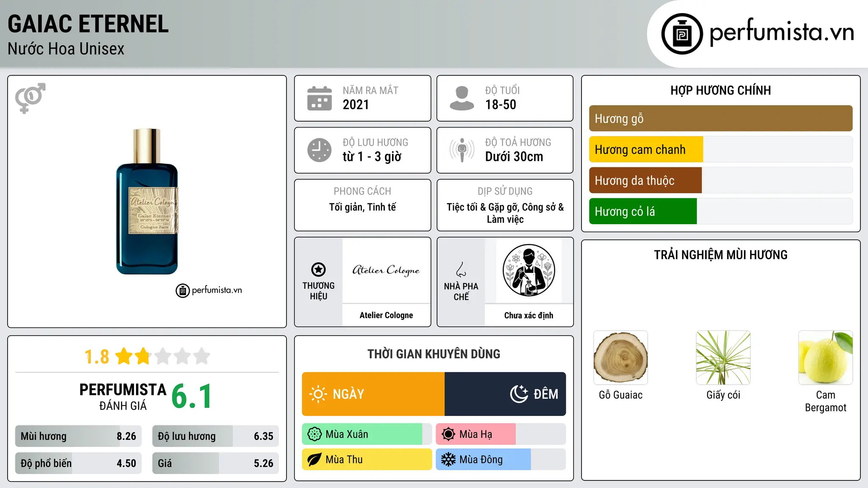Click the moon icon in Đêm bar
Image resolution: width=868 pixels, height=488 pixels.
point(519,394)
